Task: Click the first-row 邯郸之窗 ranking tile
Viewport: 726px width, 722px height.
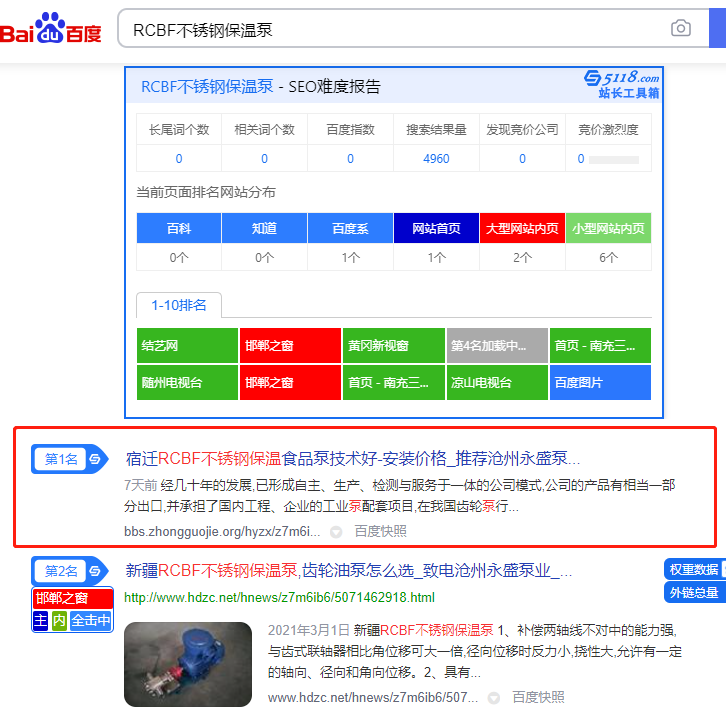Action: click(x=290, y=345)
